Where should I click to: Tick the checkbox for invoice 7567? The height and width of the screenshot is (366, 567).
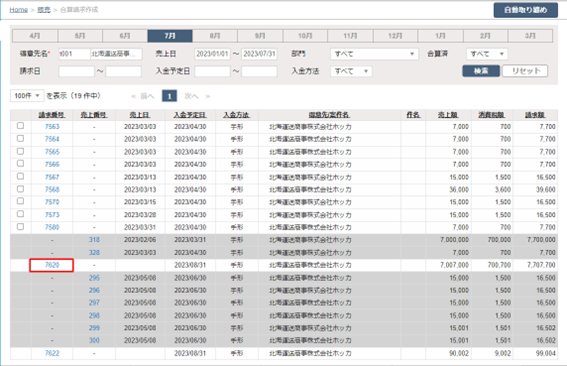[21, 176]
